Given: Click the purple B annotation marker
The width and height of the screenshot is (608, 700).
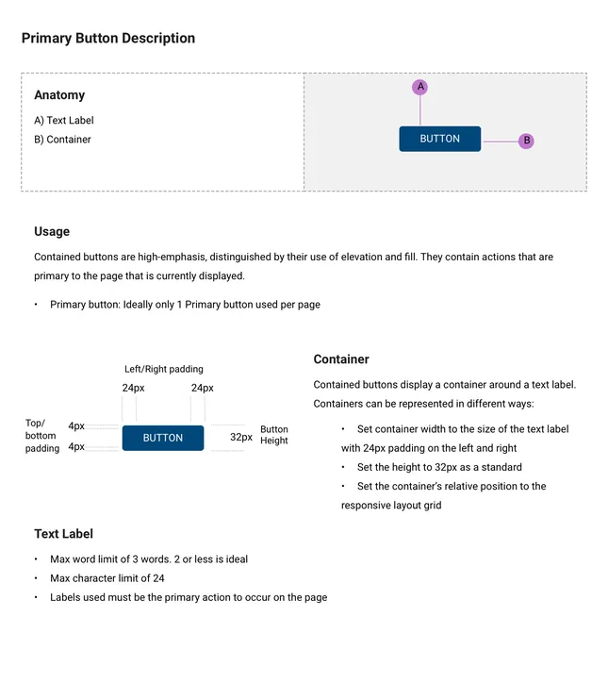Looking at the screenshot, I should tap(526, 141).
